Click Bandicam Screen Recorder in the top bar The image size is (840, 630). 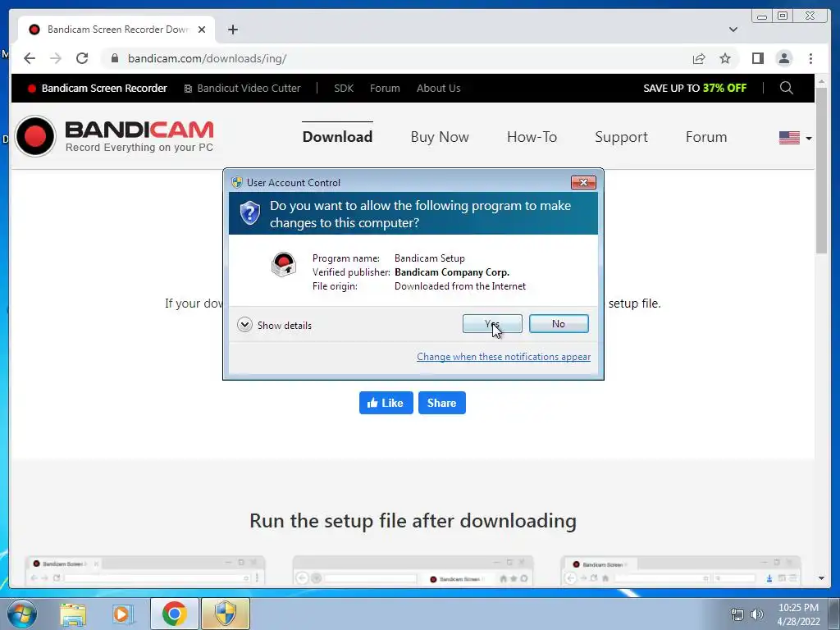click(x=98, y=89)
